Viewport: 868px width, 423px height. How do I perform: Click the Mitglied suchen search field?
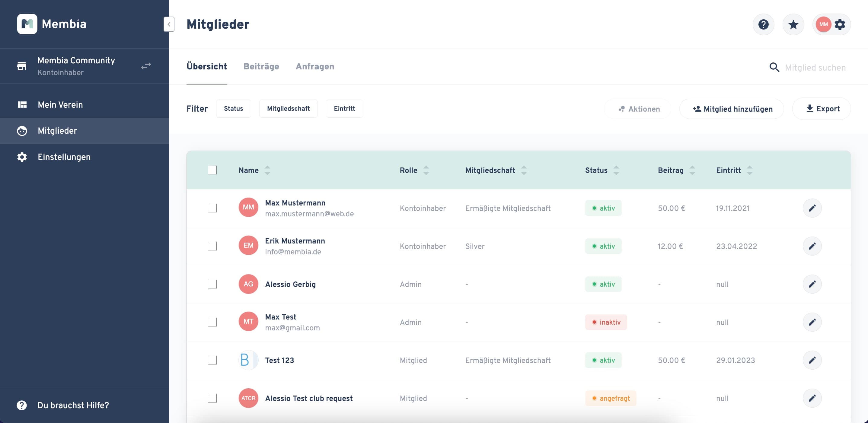tap(815, 68)
